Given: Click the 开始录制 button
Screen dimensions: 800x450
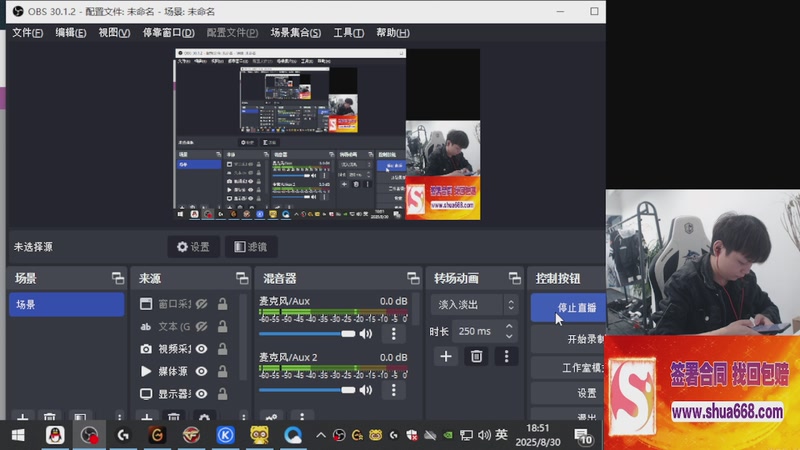Looking at the screenshot, I should coord(568,339).
